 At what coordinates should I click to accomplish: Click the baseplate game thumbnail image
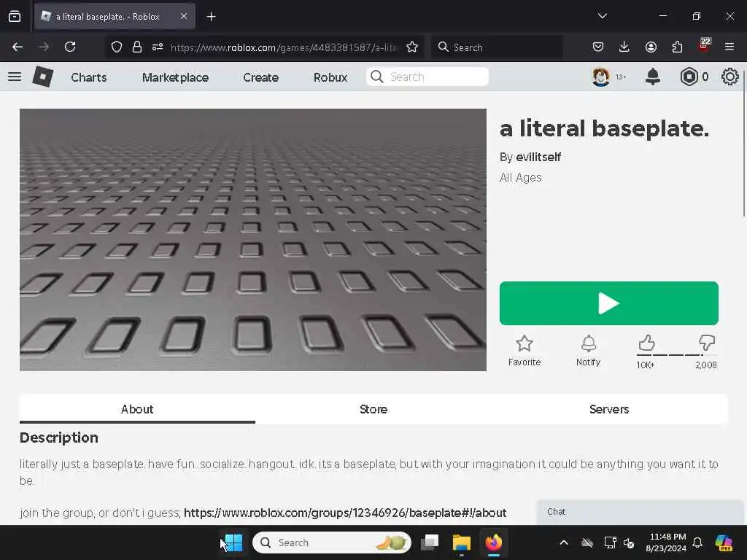(x=253, y=239)
